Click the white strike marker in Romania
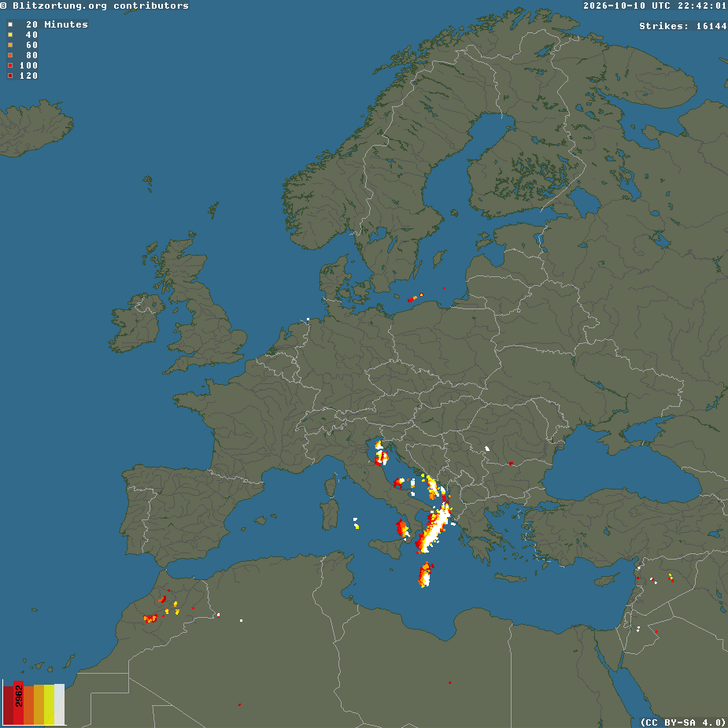This screenshot has width=728, height=728. [x=487, y=449]
